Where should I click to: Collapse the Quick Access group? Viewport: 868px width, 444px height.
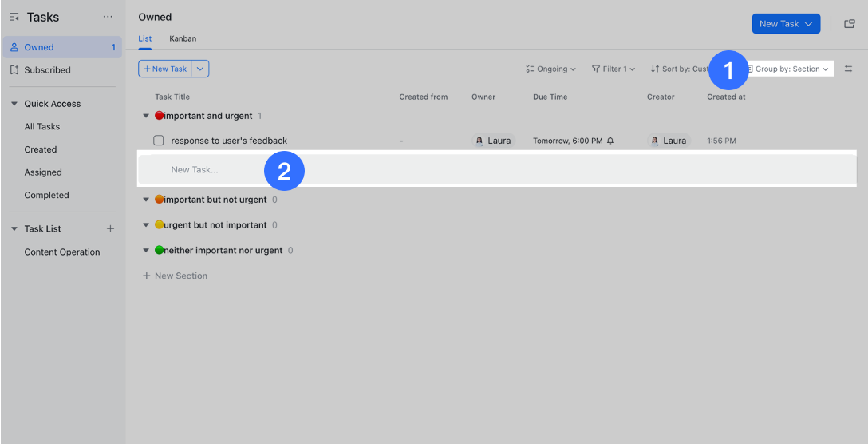(x=14, y=104)
